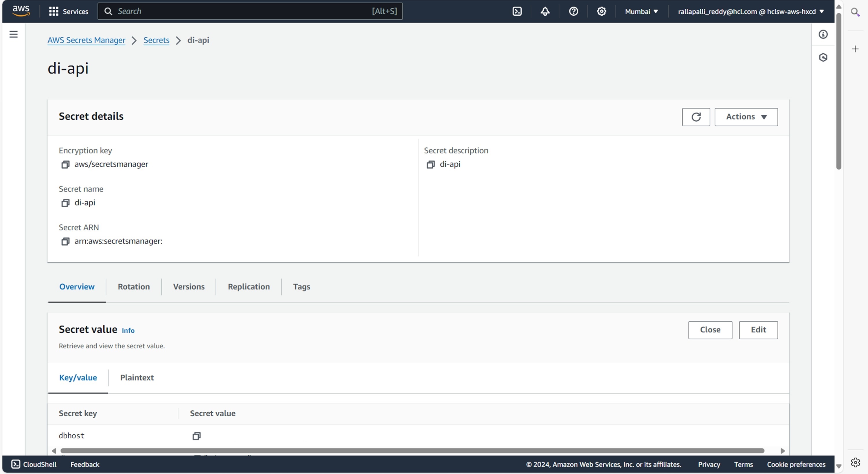Expand the account menu for rallapalli_reddy
This screenshot has width=868, height=474.
(751, 12)
